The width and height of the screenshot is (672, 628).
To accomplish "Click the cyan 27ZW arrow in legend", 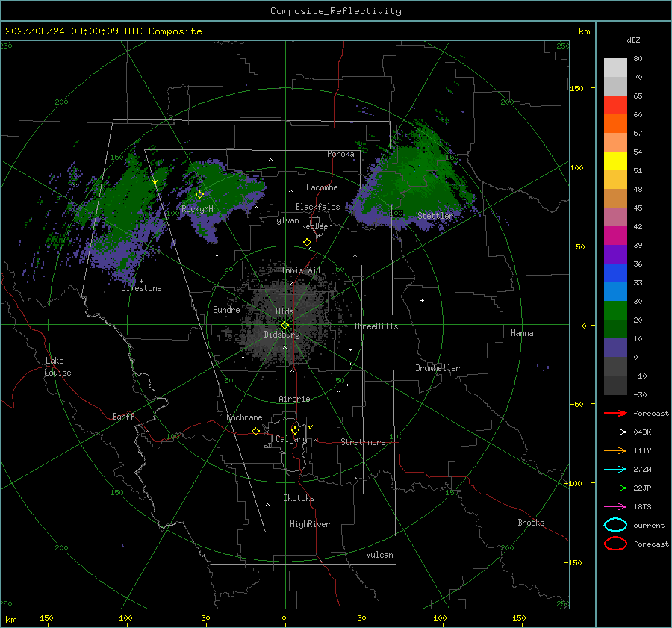I will point(615,470).
